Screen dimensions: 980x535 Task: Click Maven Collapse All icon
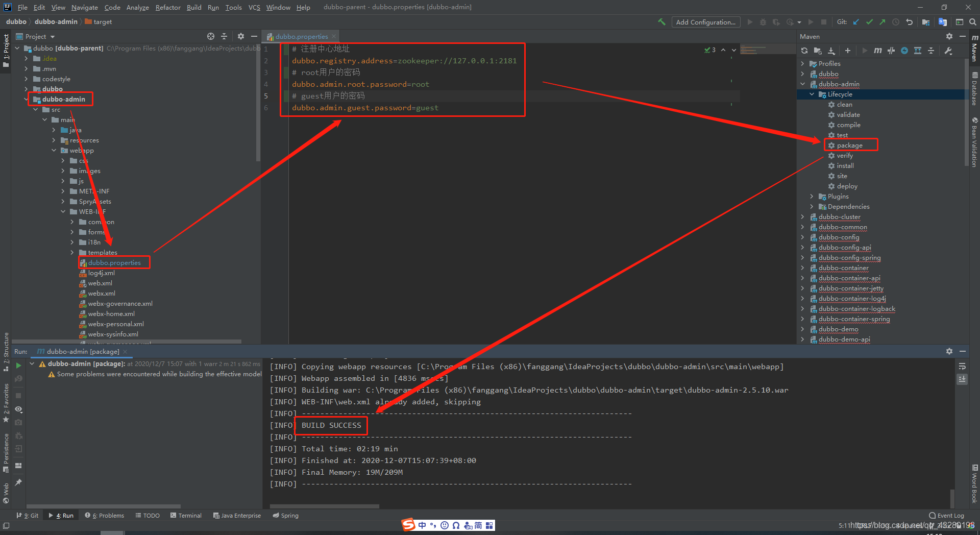tap(931, 51)
